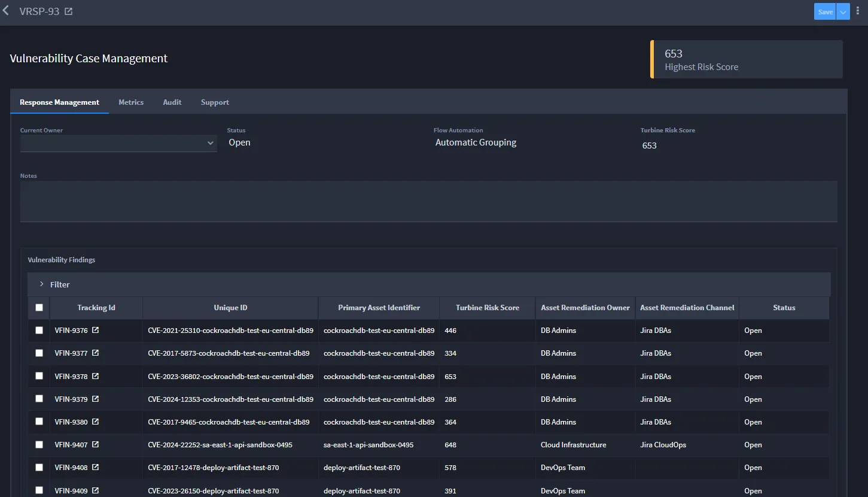Click the Asset Remediation Channel column header
This screenshot has width=868, height=497.
(687, 308)
